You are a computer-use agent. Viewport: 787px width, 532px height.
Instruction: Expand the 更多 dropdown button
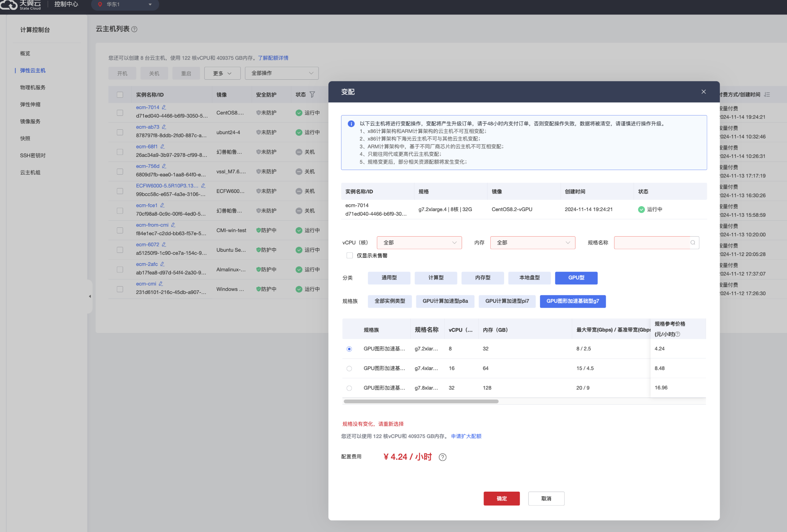tap(222, 73)
